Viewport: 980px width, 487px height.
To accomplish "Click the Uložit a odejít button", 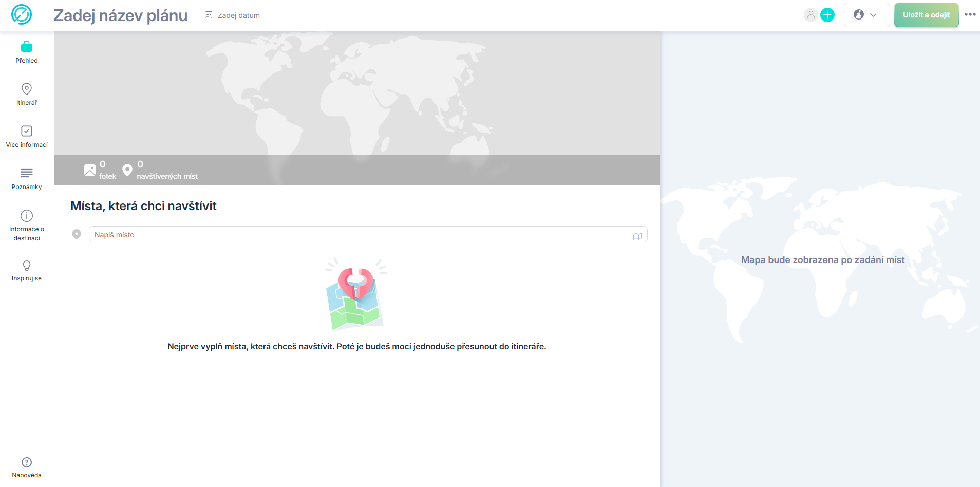I will (x=927, y=15).
